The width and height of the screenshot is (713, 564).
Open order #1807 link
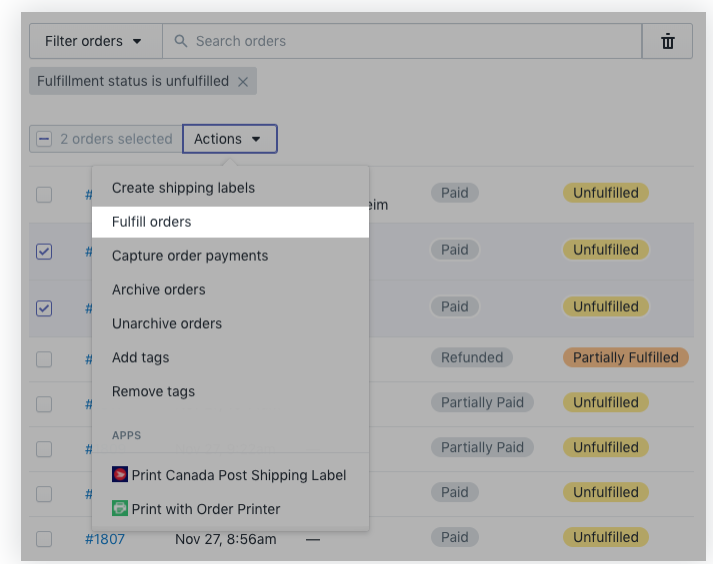pyautogui.click(x=105, y=538)
